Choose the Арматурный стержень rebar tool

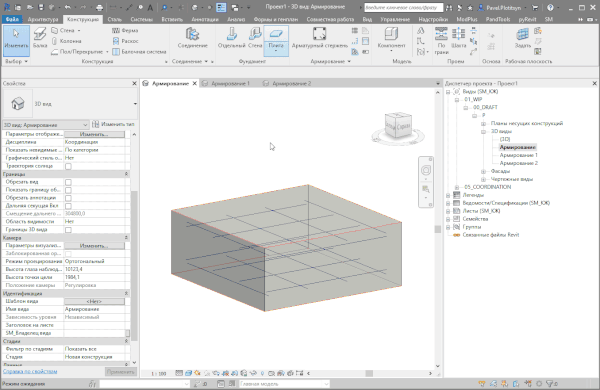coord(320,38)
